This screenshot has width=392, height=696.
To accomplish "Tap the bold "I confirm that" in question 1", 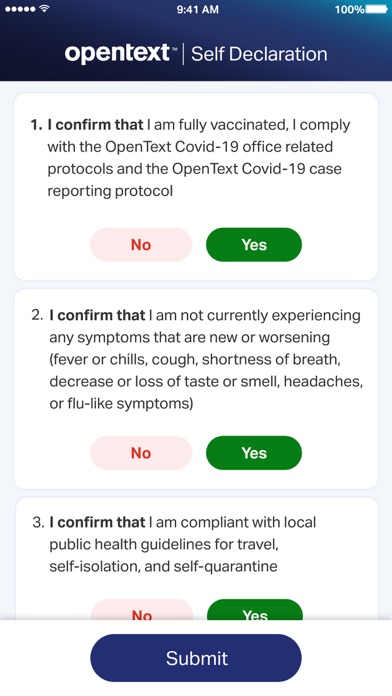I will [95, 125].
